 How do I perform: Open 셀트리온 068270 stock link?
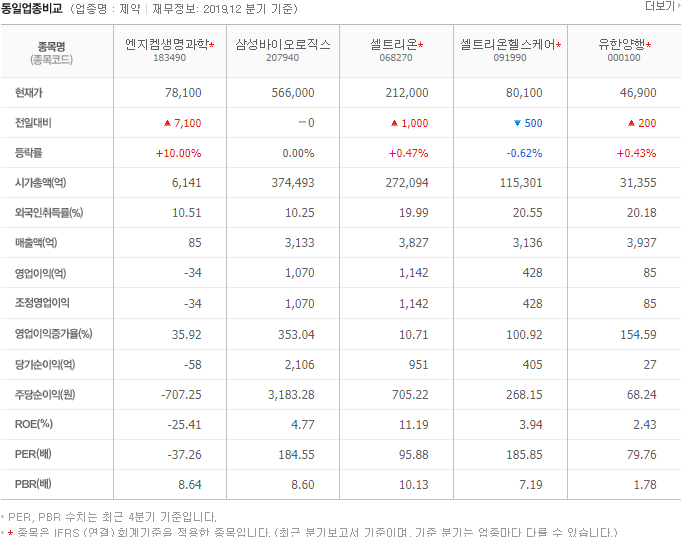[393, 44]
